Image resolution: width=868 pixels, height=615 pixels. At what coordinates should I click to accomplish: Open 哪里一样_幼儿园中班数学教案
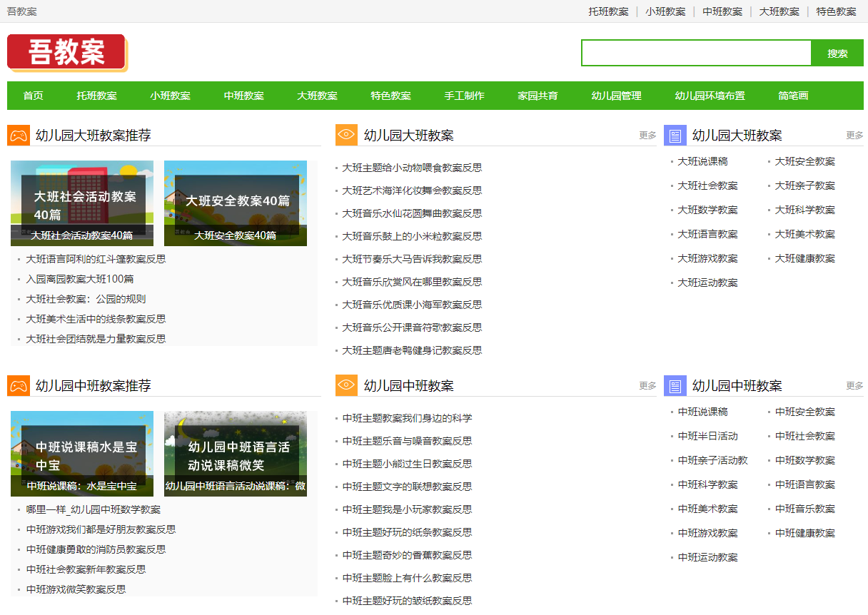coord(94,509)
